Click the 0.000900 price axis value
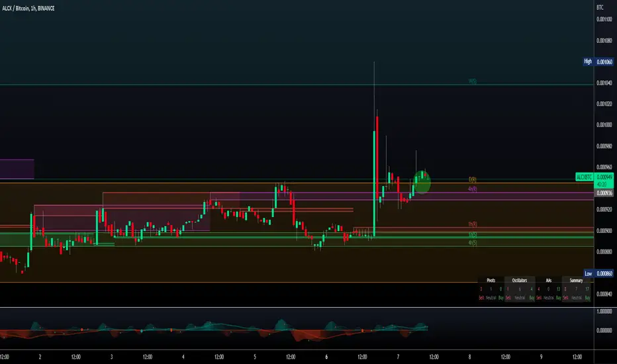This screenshot has width=617, height=364. (x=604, y=230)
